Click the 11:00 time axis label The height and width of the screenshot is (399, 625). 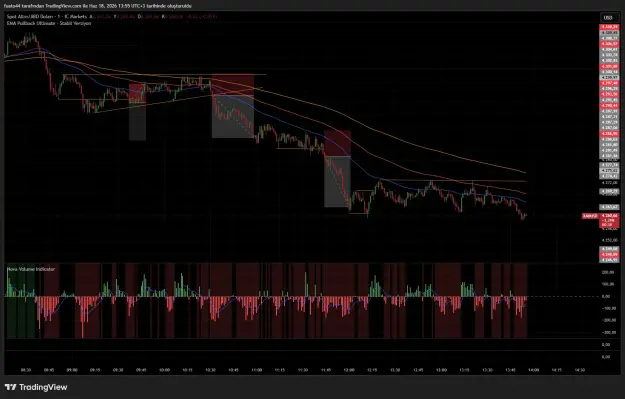tap(257, 370)
